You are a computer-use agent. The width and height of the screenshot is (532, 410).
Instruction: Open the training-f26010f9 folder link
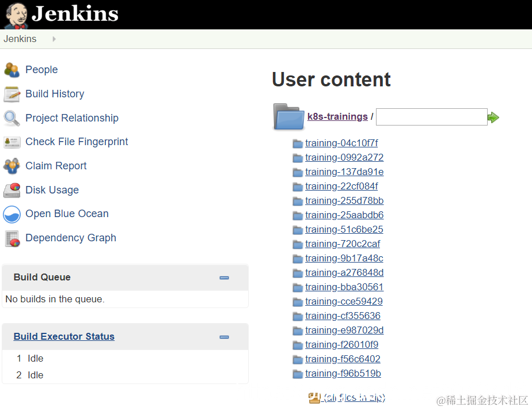[341, 344]
